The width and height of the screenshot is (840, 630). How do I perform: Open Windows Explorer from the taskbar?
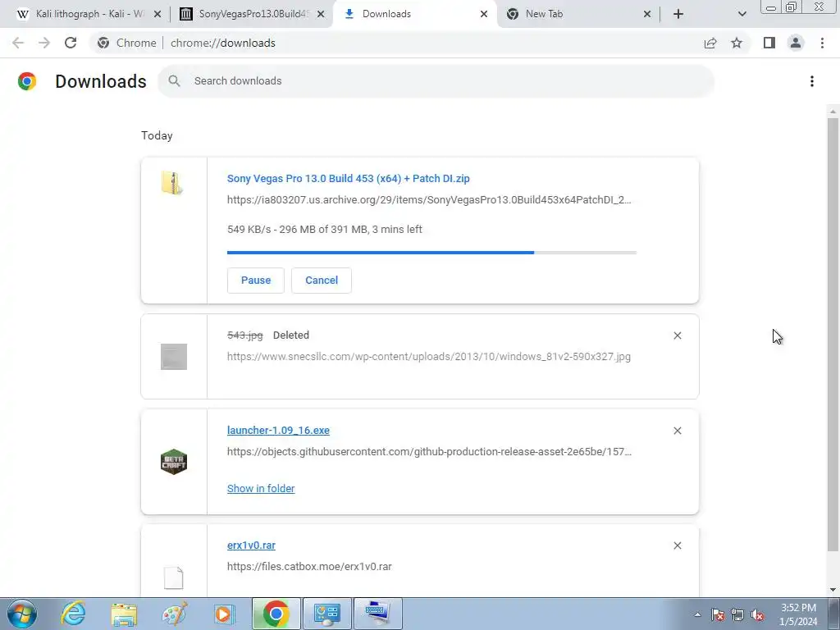[x=125, y=614]
